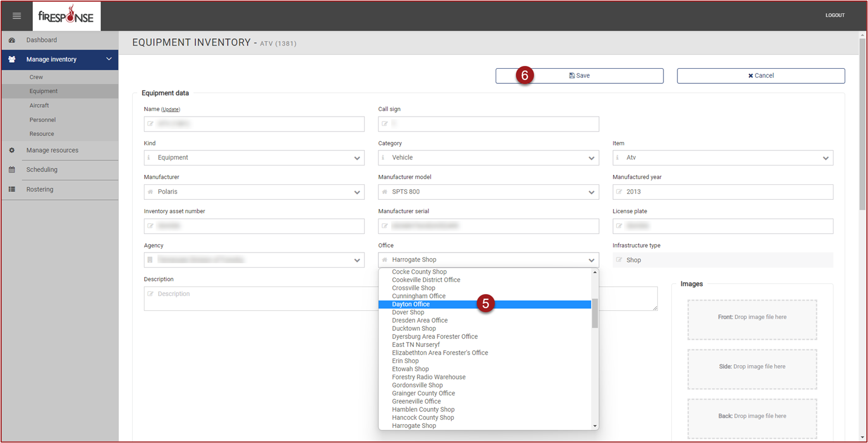Open the hamburger menu icon

[x=17, y=16]
